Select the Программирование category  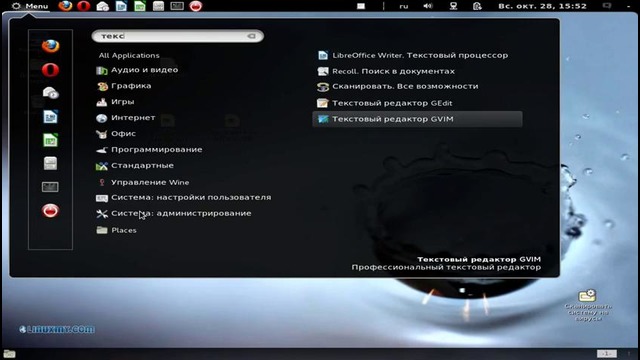pos(149,149)
